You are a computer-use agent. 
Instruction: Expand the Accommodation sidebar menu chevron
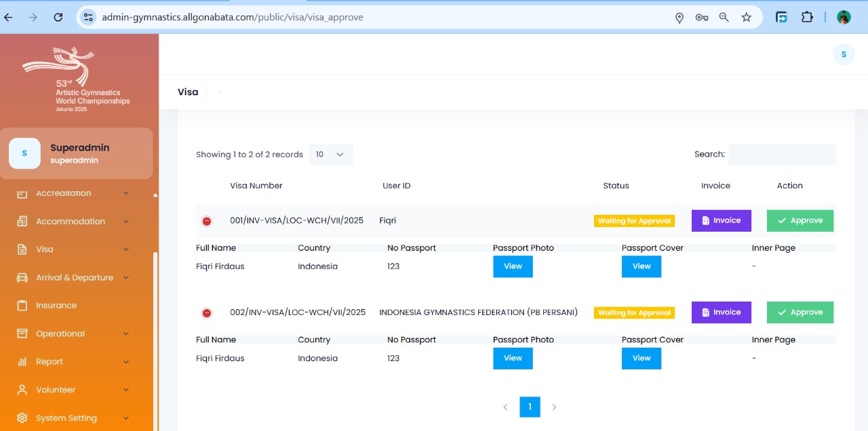126,222
